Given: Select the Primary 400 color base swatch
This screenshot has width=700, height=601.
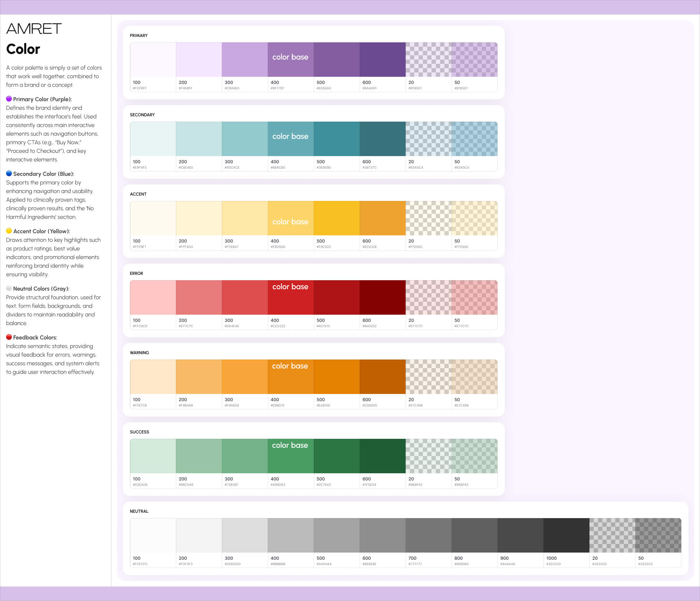Looking at the screenshot, I should [x=290, y=60].
